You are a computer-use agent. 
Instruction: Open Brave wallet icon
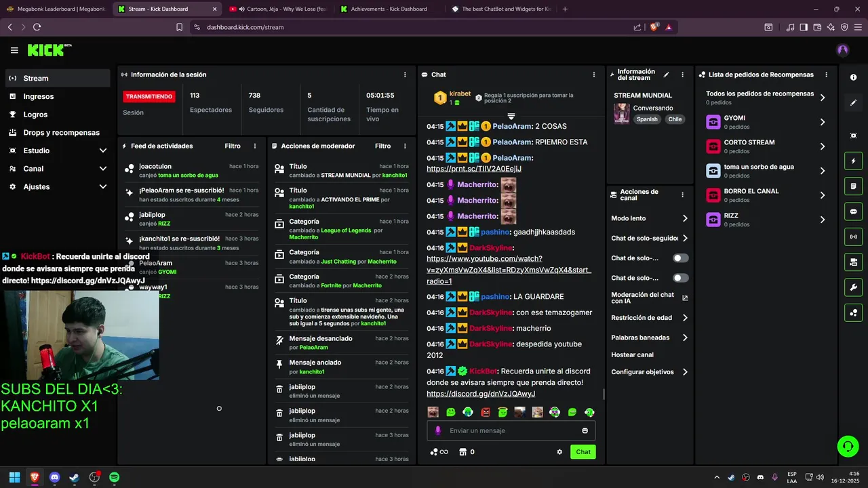(817, 27)
